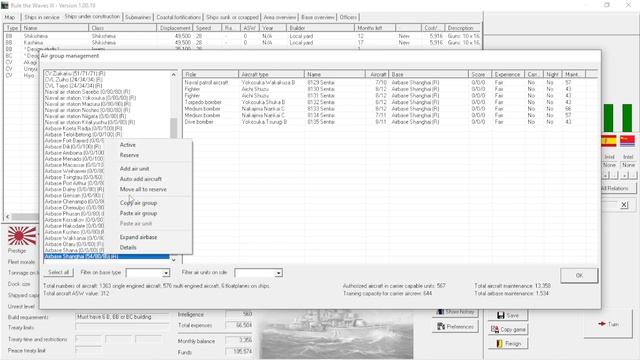The image size is (640, 360).
Task: Sort by Base column header
Action: point(429,74)
